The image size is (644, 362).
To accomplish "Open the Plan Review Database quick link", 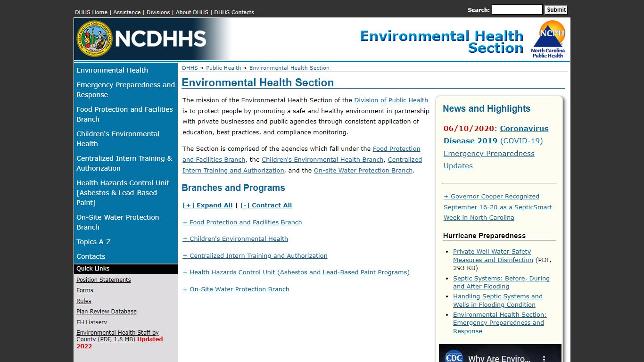I will click(107, 312).
